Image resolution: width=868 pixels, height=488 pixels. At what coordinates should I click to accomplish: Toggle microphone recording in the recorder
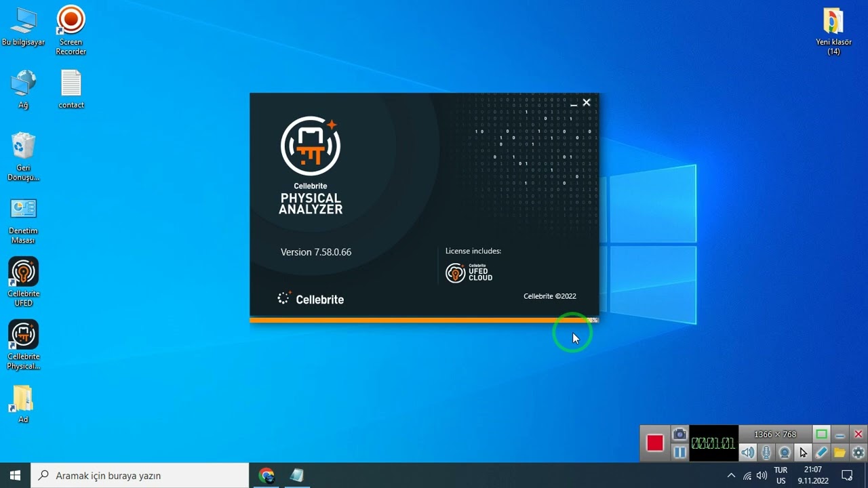[x=766, y=452]
